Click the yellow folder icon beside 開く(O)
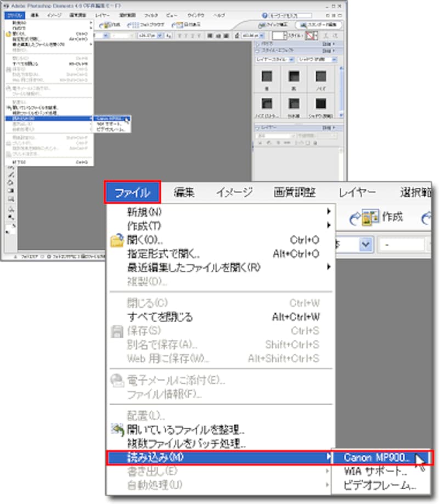The image size is (439, 504). click(117, 240)
